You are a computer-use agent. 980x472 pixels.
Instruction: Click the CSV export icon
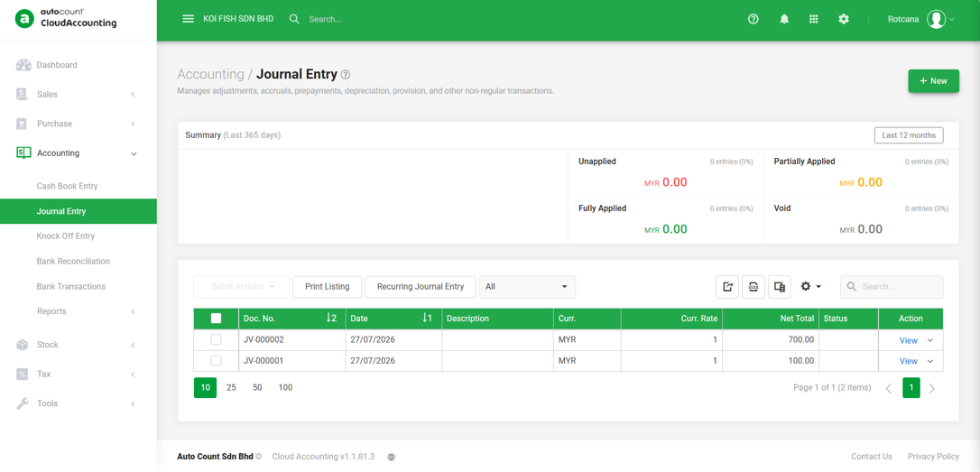click(x=753, y=286)
